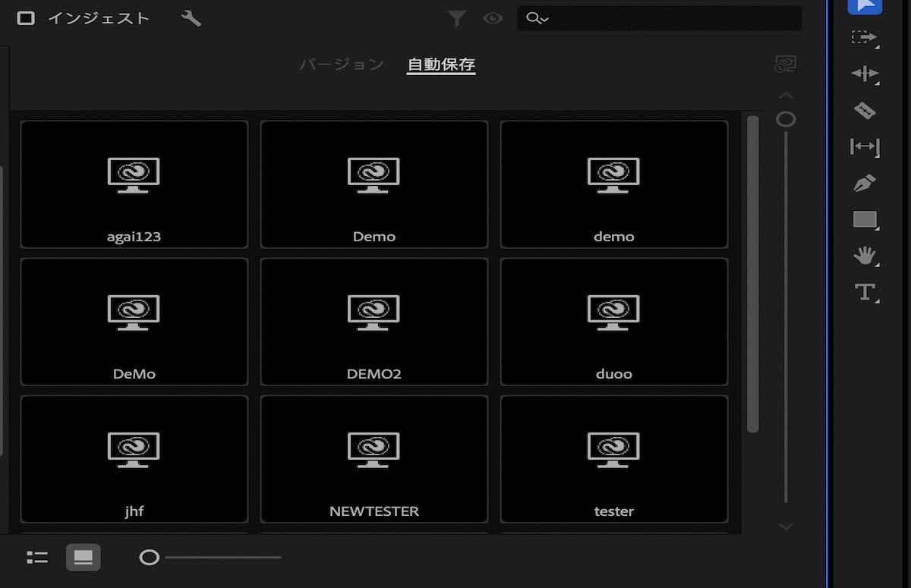Adjust the thumbnail size slider
The image size is (911, 588).
point(150,557)
